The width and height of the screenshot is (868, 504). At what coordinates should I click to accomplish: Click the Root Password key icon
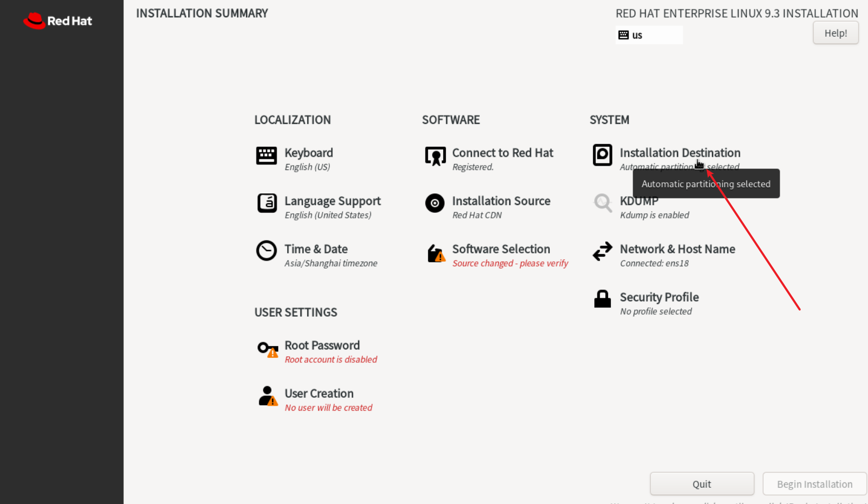pyautogui.click(x=268, y=350)
